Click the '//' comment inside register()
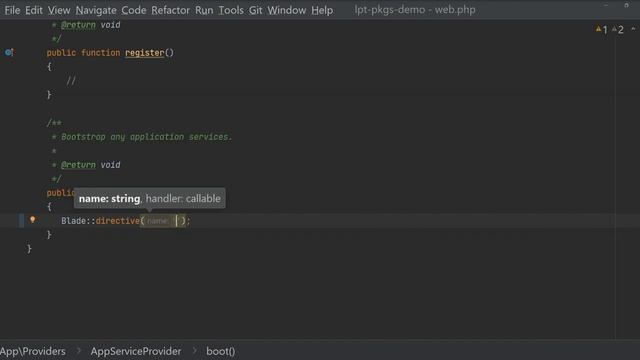This screenshot has width=640, height=360. (x=71, y=80)
